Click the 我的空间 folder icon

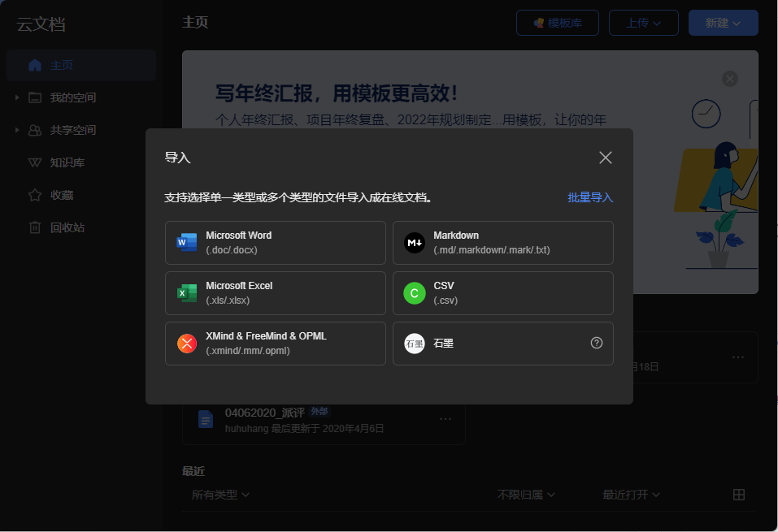(x=35, y=97)
